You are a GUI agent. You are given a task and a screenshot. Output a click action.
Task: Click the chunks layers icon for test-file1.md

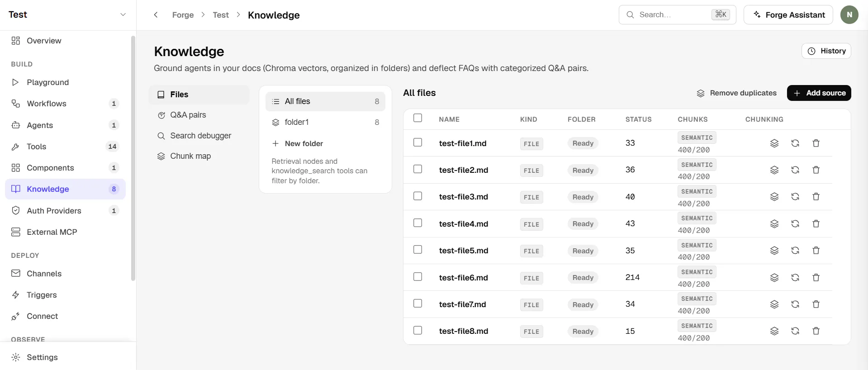click(774, 143)
